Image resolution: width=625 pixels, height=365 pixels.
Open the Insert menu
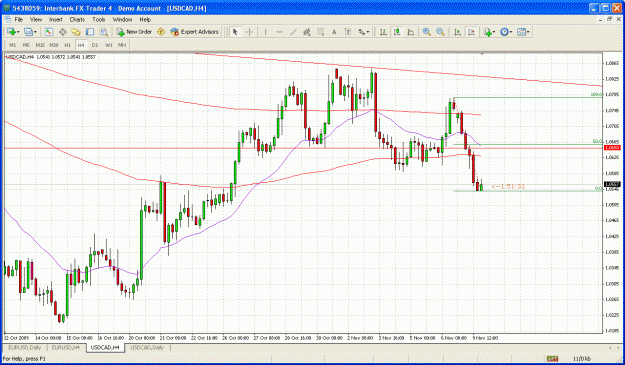click(x=56, y=19)
